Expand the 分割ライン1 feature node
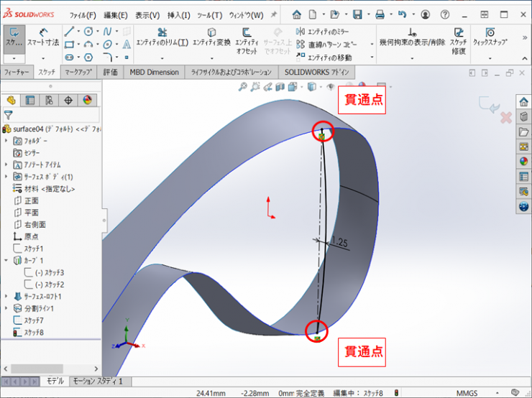 pos(6,308)
